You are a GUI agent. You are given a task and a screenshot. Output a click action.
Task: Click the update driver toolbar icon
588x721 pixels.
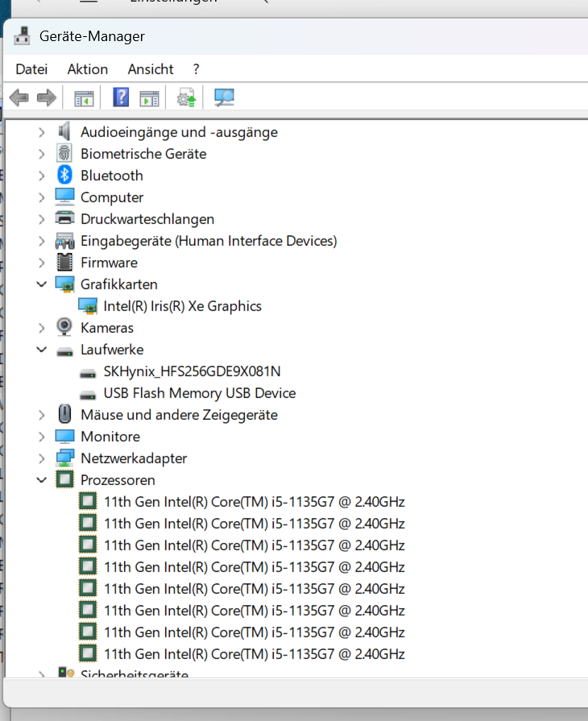tap(186, 97)
